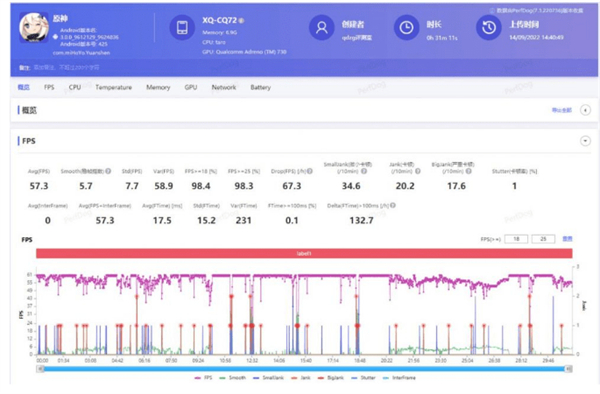Click the BigJank help icon
The image size is (600, 394).
(468, 171)
